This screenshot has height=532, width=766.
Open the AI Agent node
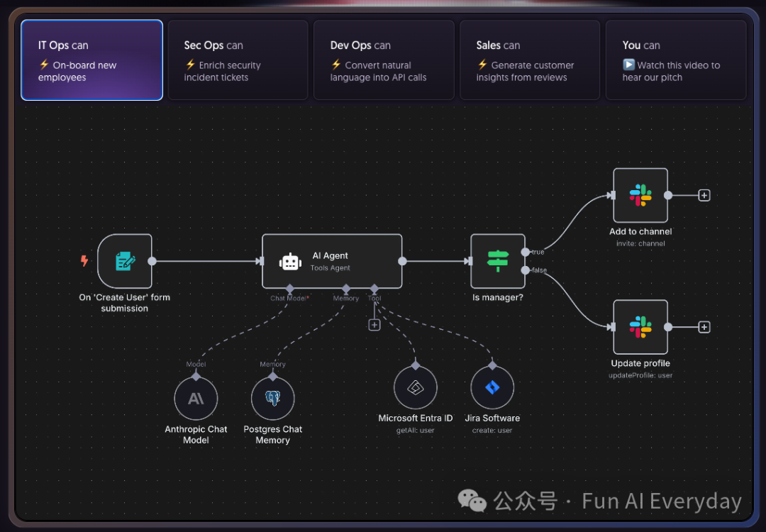click(331, 261)
